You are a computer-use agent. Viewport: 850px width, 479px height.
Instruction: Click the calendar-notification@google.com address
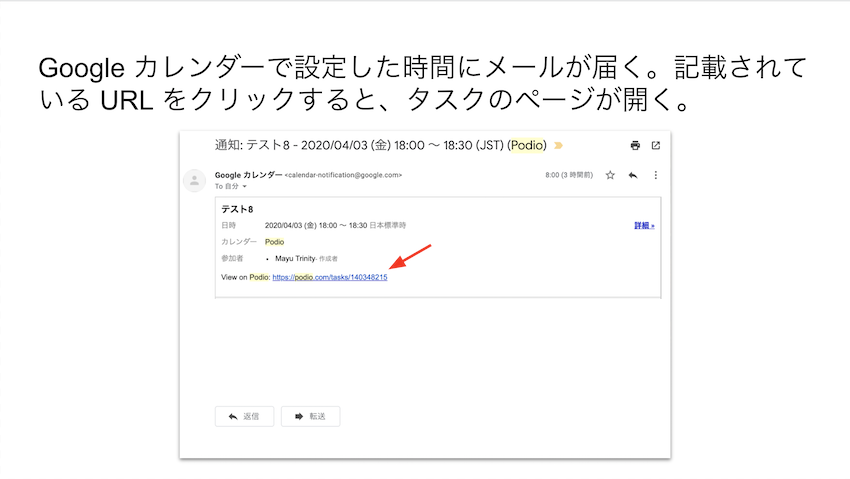(x=344, y=175)
